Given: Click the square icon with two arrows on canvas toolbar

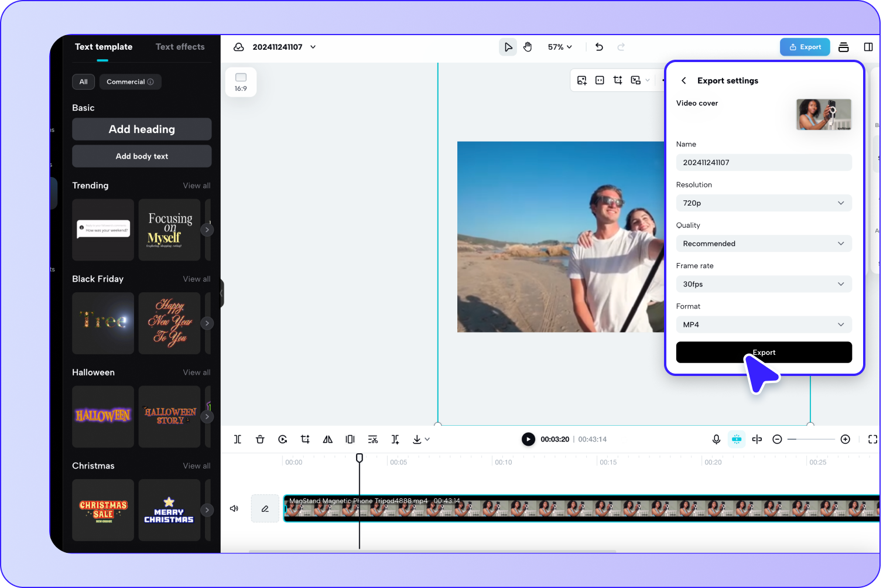Looking at the screenshot, I should point(600,80).
